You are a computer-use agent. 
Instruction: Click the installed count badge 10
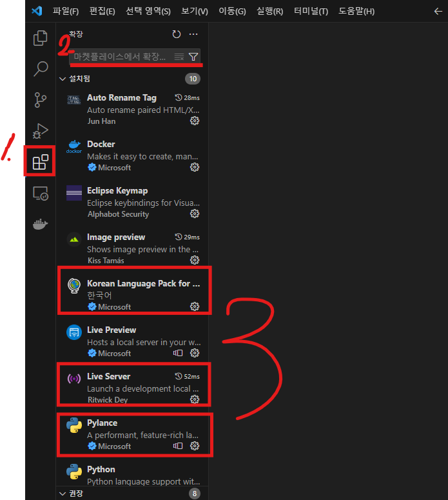(193, 79)
